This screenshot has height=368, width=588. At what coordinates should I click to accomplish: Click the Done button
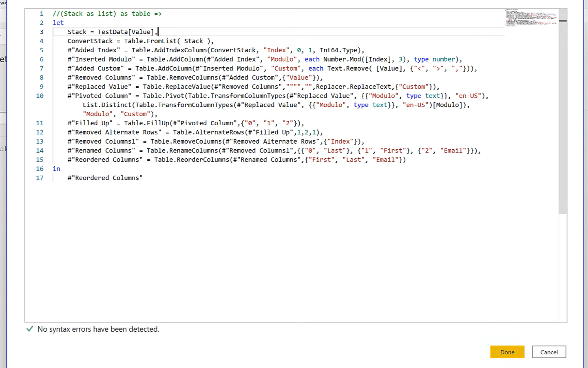(x=507, y=352)
